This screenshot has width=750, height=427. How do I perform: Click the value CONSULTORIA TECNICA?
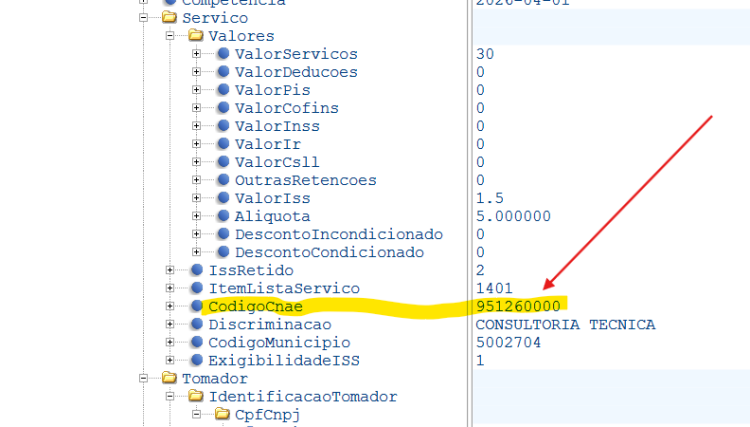pos(565,325)
